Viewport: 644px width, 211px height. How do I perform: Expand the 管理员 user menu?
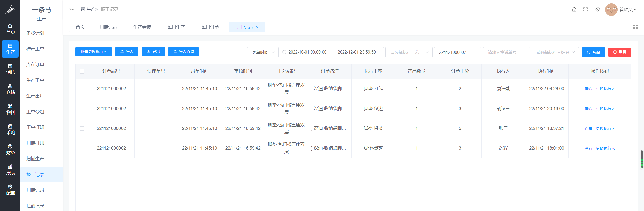tap(628, 10)
